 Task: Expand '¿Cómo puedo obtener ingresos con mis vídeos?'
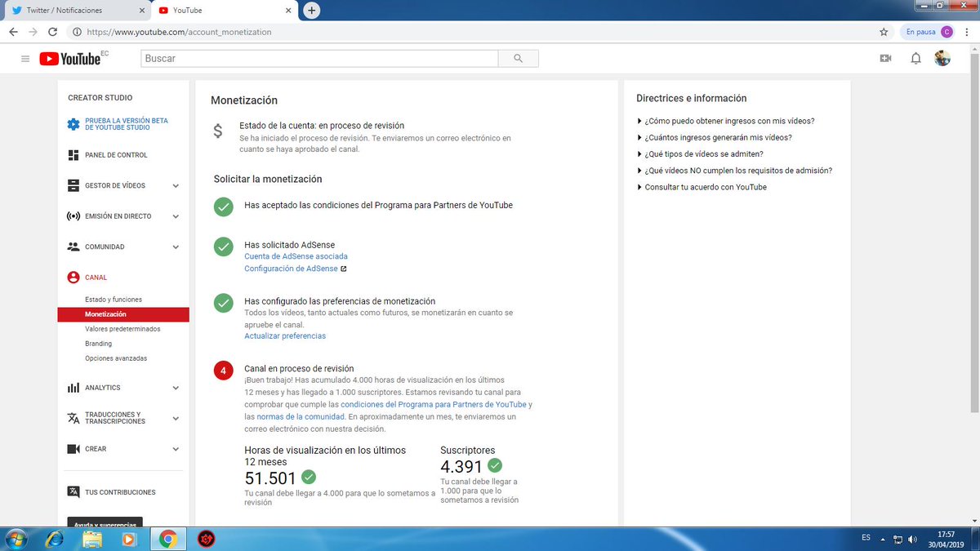[x=725, y=121]
